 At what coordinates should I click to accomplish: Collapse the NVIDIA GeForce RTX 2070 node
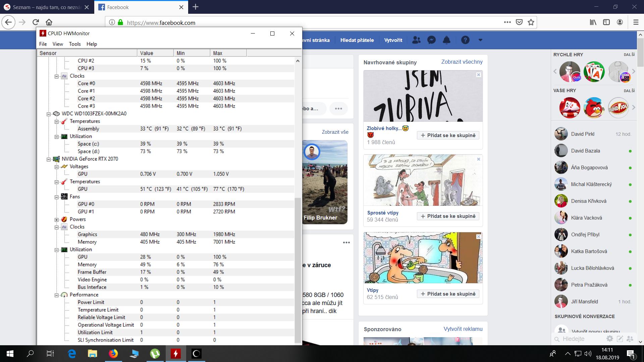[x=49, y=159]
